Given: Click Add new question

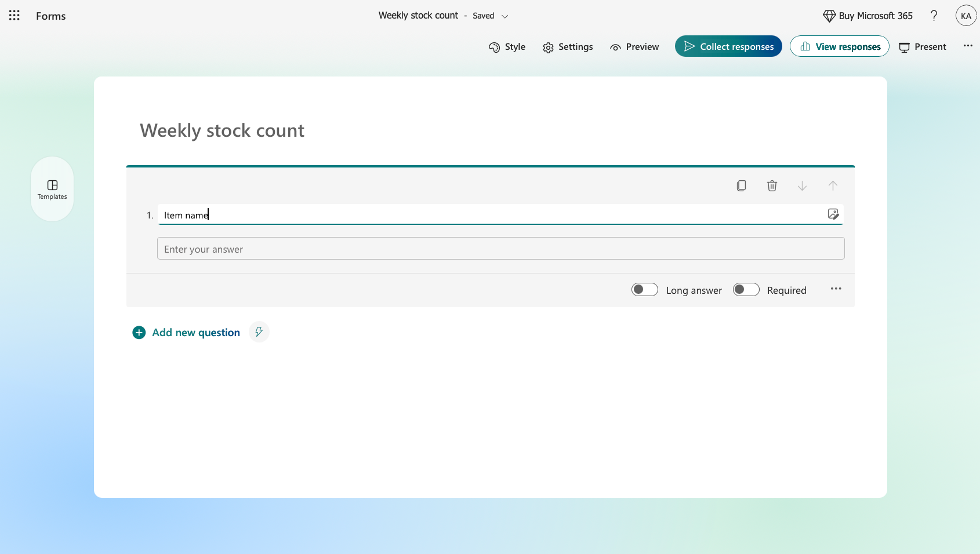Looking at the screenshot, I should [186, 333].
